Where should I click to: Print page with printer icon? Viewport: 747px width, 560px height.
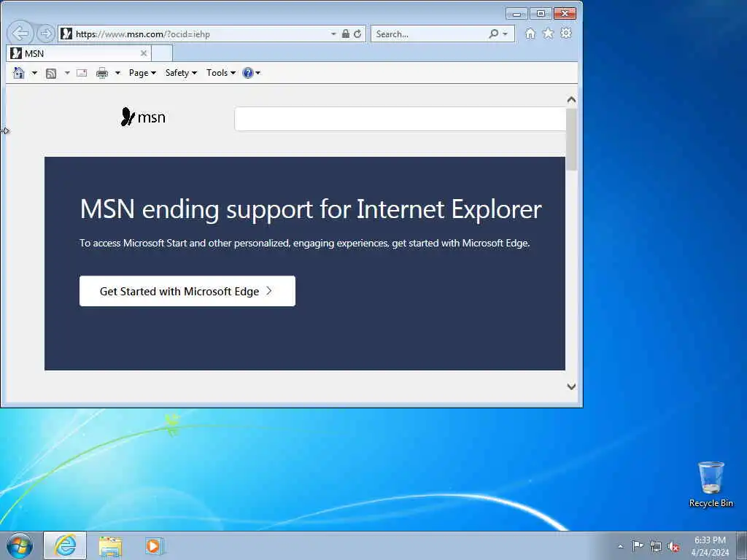pyautogui.click(x=102, y=73)
